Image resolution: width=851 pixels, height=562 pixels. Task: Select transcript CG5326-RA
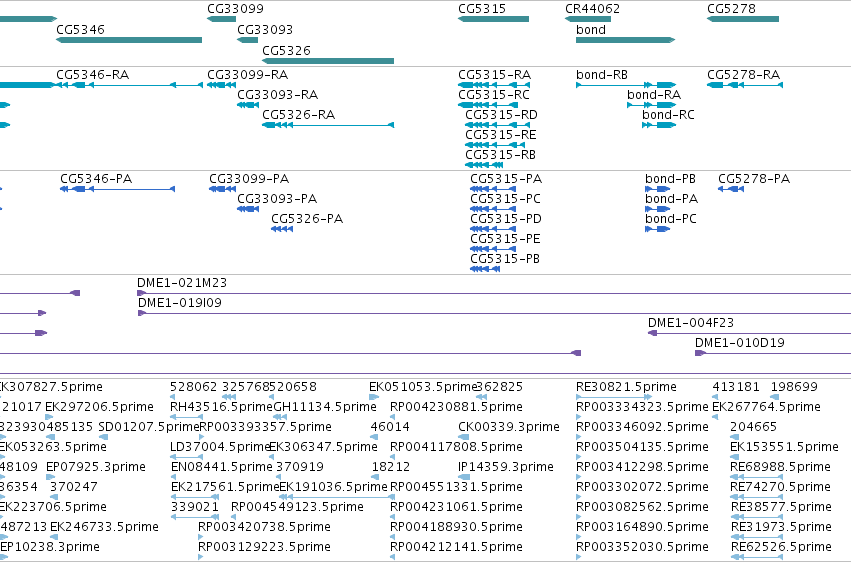(328, 125)
